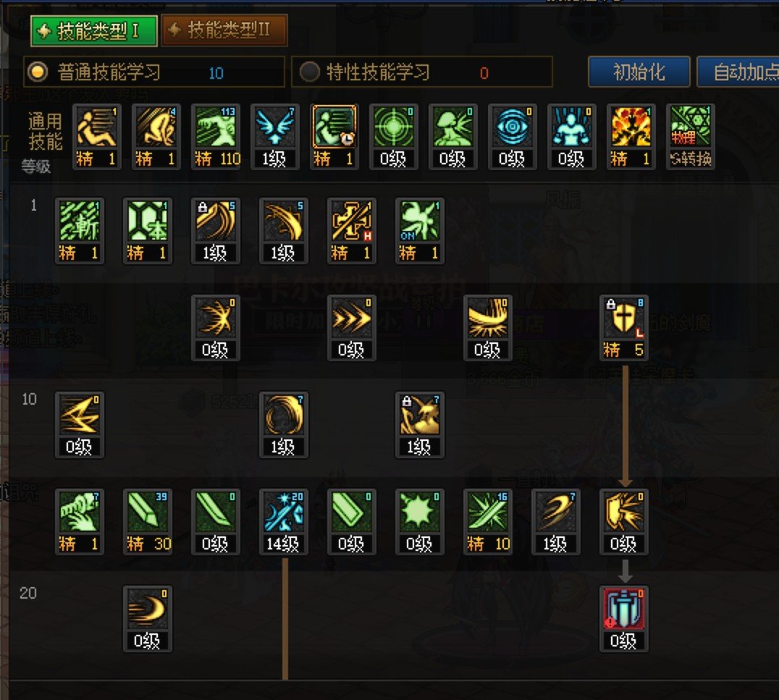Click the 初始化 reset button

[639, 72]
